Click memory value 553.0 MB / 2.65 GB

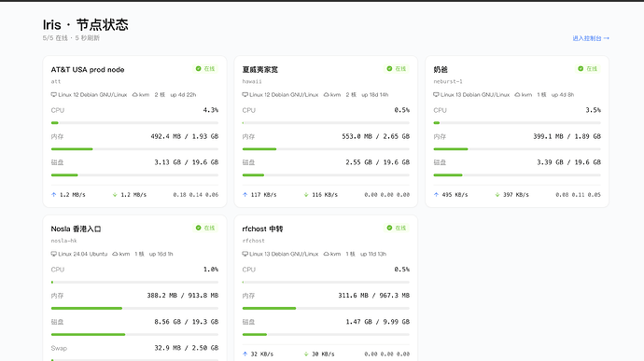tap(375, 136)
